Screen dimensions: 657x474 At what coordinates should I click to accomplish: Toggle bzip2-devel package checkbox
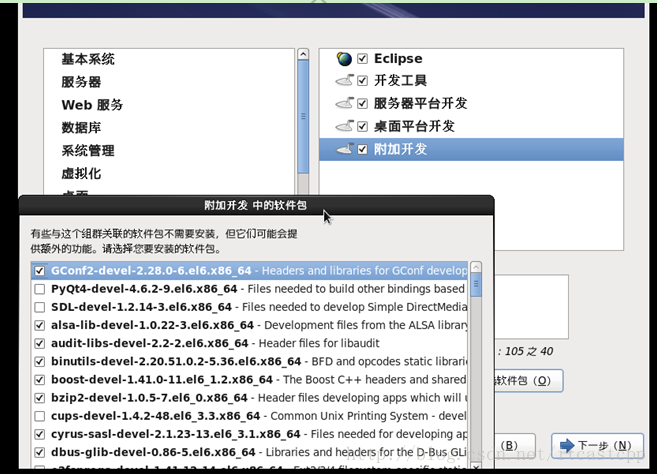pos(40,398)
